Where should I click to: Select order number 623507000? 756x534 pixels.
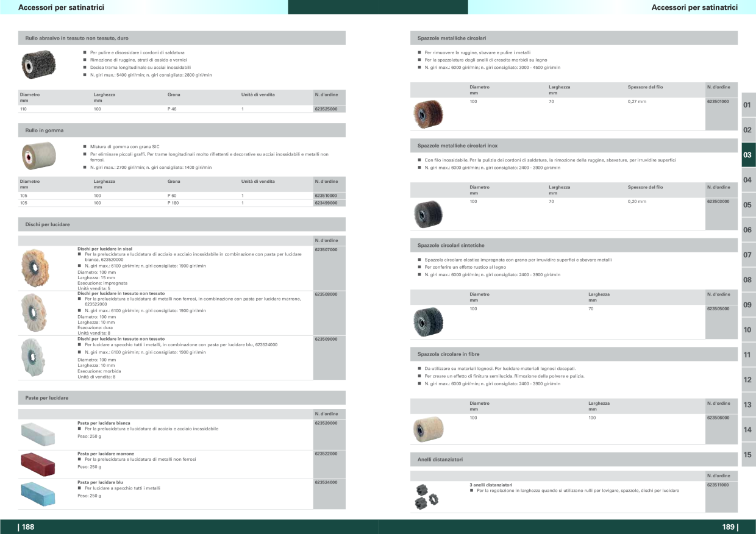(326, 249)
